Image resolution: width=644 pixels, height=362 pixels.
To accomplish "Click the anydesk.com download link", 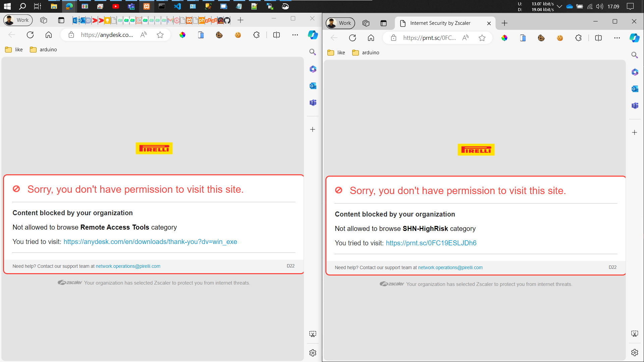I will pyautogui.click(x=150, y=242).
